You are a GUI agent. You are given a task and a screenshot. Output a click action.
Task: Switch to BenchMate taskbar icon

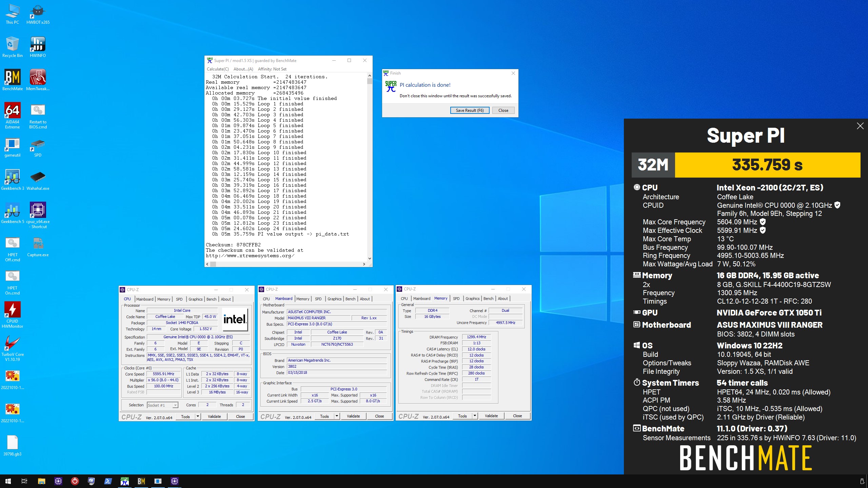click(x=141, y=481)
